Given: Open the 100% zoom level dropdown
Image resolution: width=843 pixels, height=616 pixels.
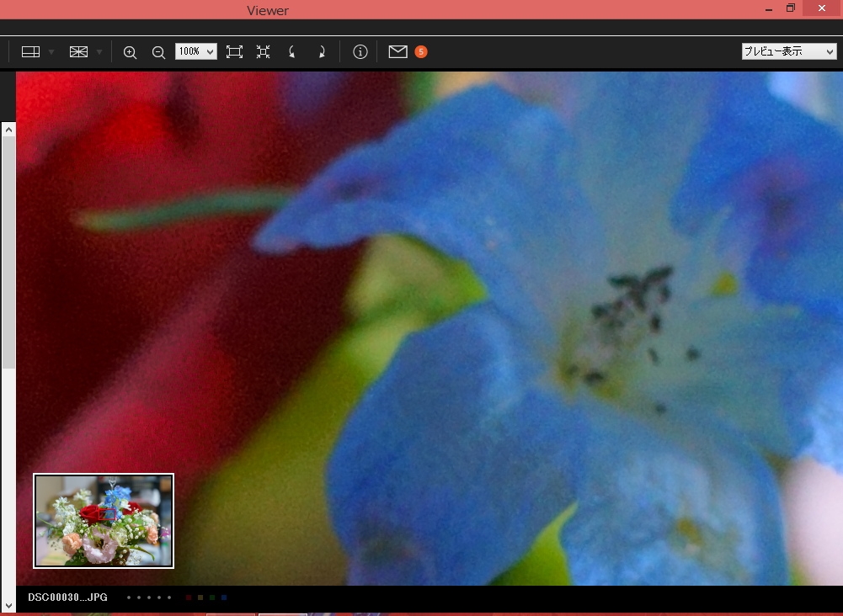Looking at the screenshot, I should pyautogui.click(x=196, y=51).
